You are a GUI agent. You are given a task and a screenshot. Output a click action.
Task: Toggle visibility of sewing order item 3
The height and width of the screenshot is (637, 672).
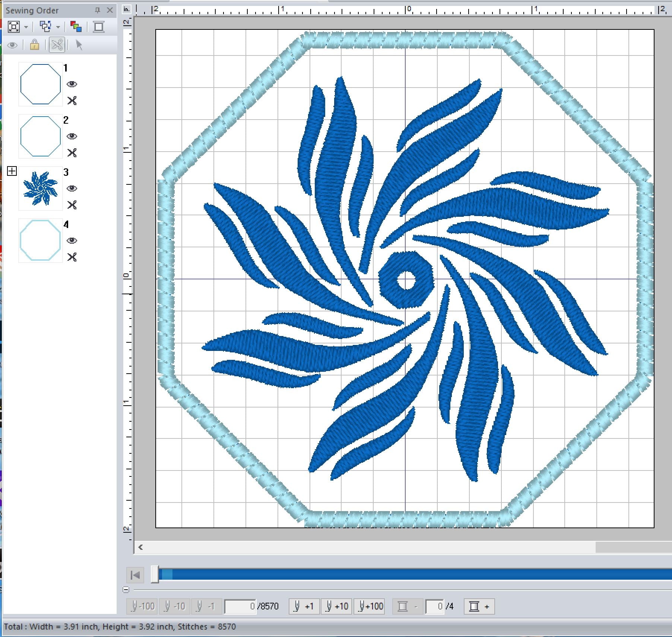point(72,188)
